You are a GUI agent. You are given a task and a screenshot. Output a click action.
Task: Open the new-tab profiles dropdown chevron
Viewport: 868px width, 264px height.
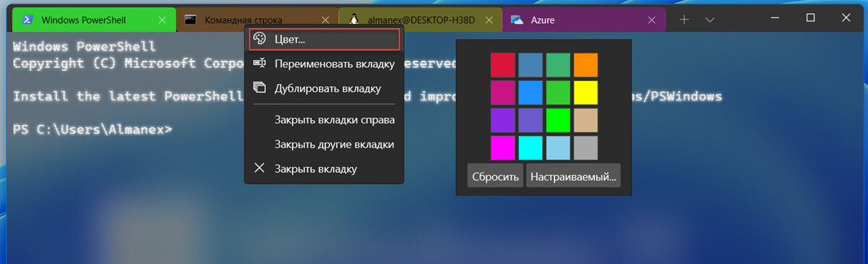(x=710, y=20)
